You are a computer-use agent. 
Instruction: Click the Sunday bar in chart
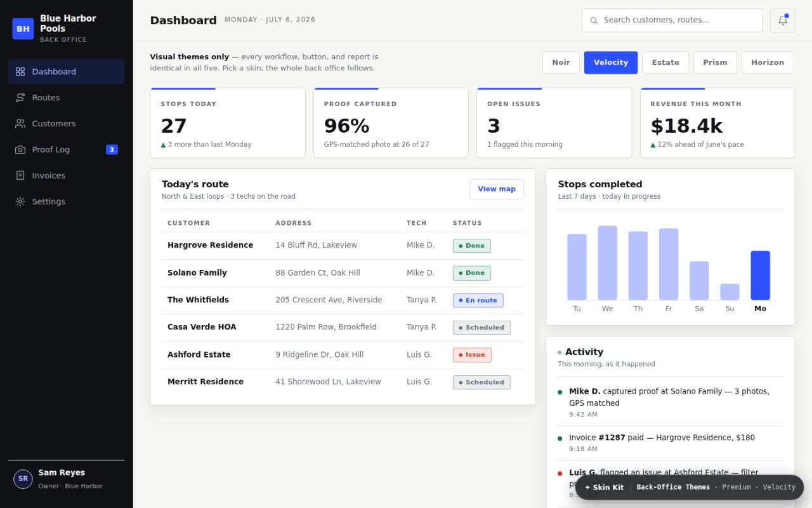[x=730, y=292]
